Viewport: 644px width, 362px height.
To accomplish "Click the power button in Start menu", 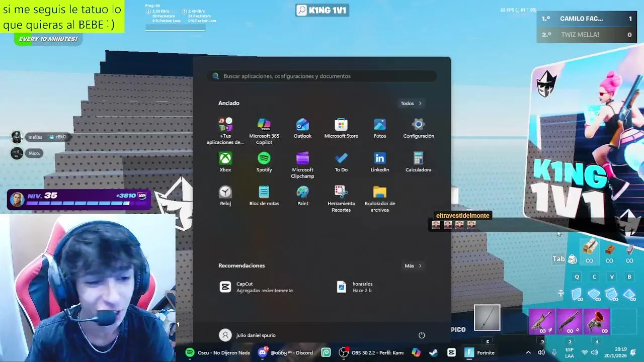I will (422, 335).
